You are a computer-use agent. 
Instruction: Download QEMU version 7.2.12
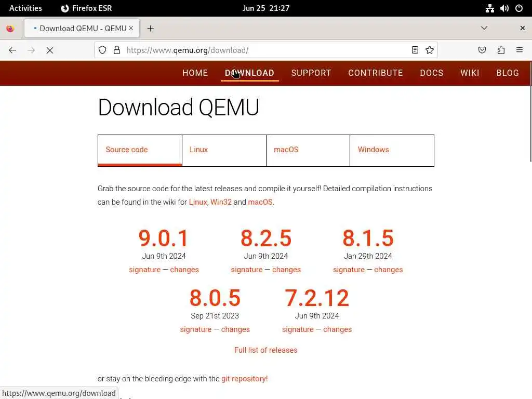pos(317,298)
